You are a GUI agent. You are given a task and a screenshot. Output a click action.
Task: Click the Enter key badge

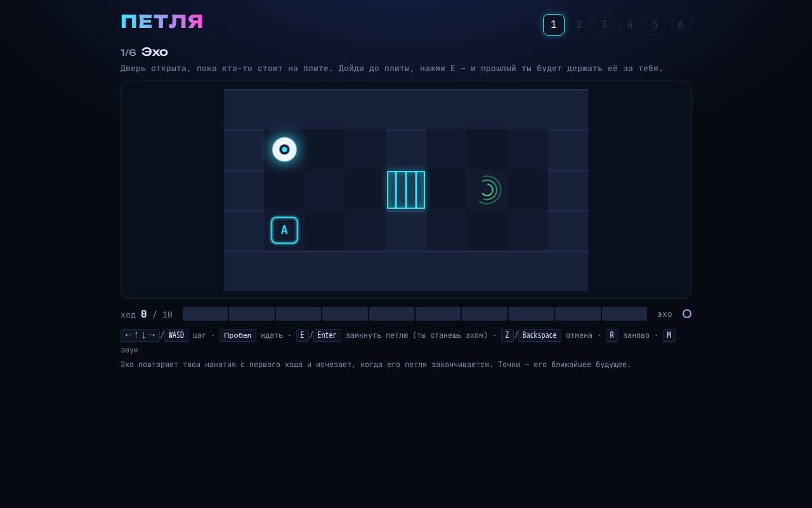(327, 335)
